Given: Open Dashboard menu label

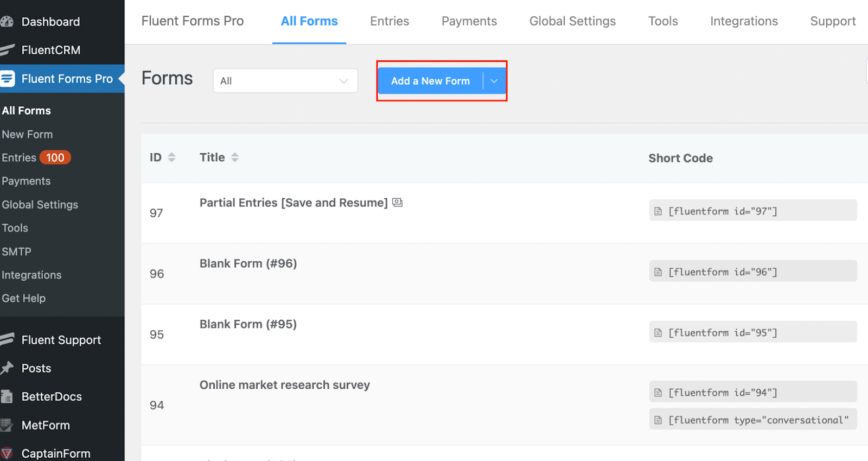Looking at the screenshot, I should point(50,22).
